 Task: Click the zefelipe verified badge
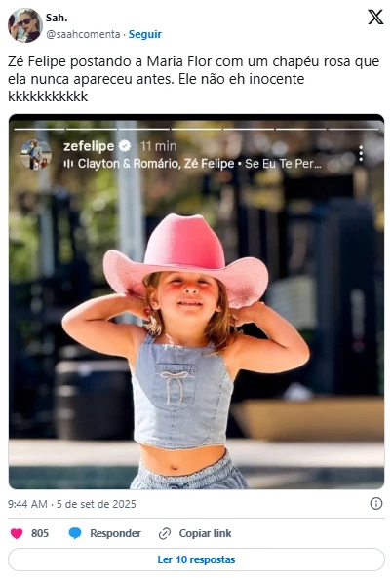pos(125,146)
